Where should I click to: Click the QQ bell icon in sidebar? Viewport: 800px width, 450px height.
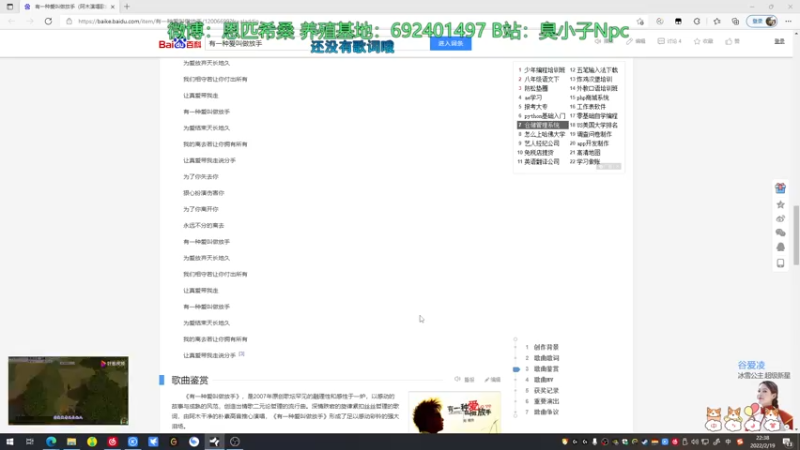pyautogui.click(x=780, y=247)
